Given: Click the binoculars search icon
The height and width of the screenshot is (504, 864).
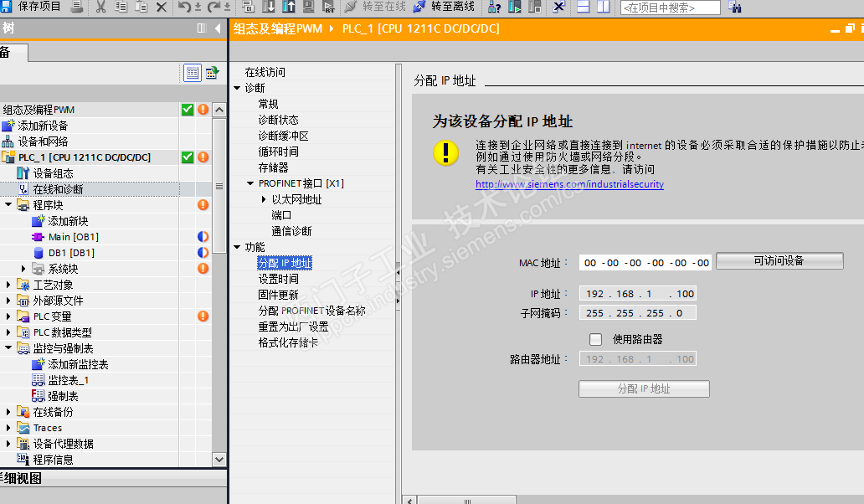Looking at the screenshot, I should tap(734, 7).
